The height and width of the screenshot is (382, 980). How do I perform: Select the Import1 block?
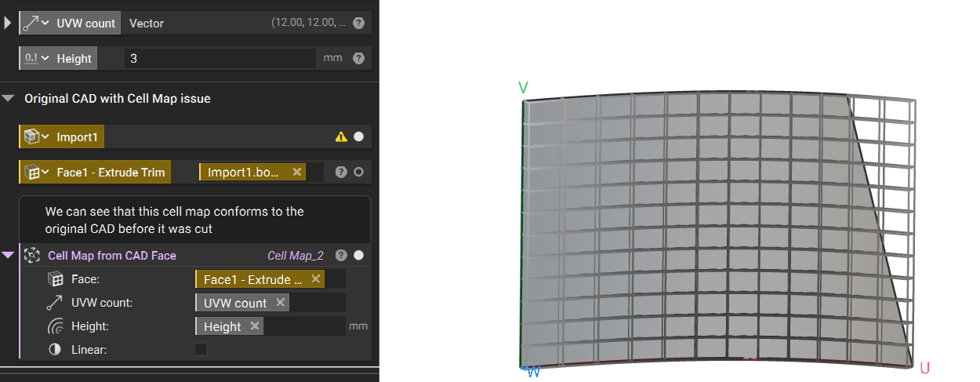click(77, 136)
